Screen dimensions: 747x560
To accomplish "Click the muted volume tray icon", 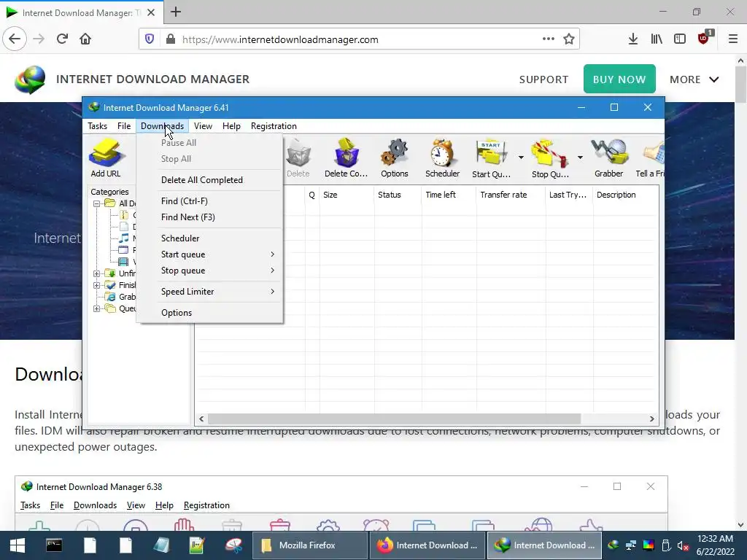I will (683, 545).
